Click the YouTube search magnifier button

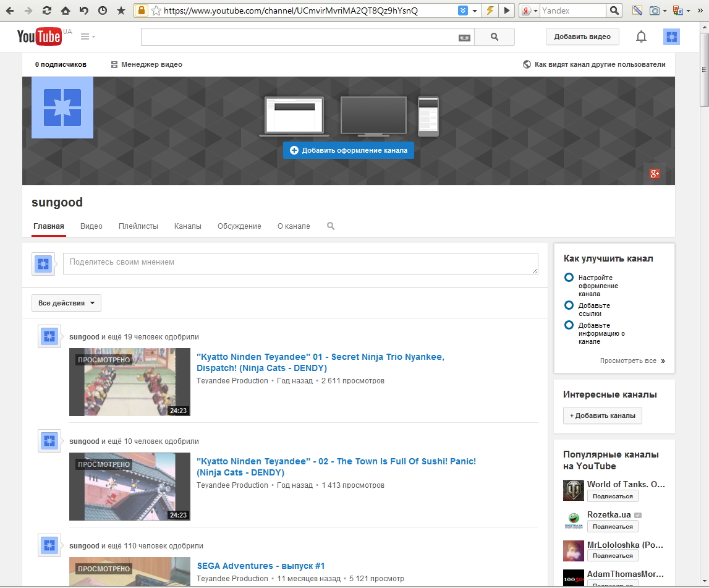[495, 36]
